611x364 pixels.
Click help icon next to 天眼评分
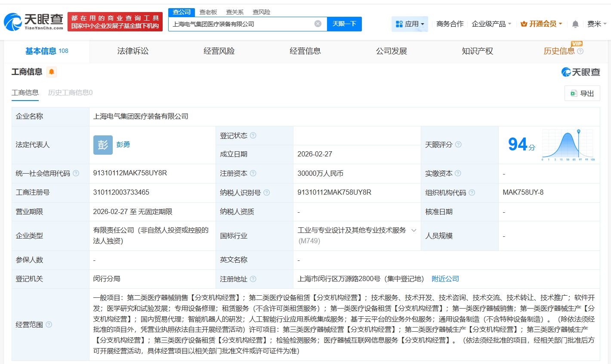pos(458,144)
